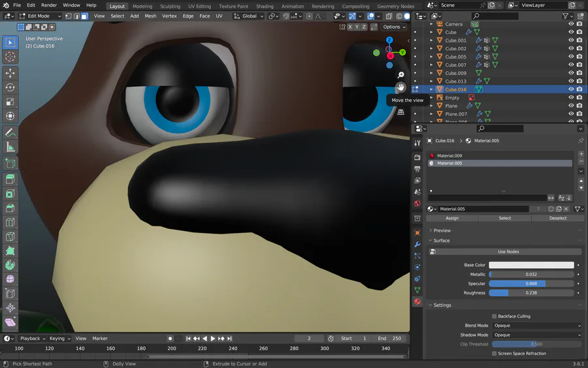Hide Camera with eye icon
Viewport: 588px width, 368px height.
[571, 23]
